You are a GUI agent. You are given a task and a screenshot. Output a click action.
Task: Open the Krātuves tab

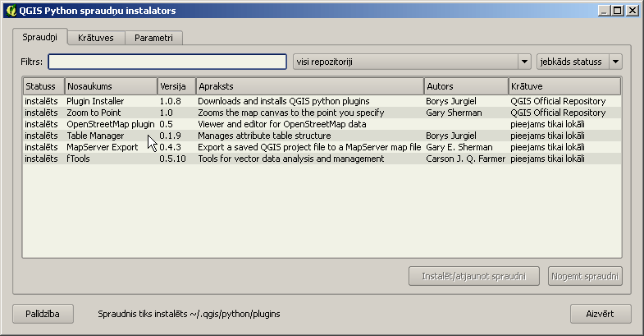click(x=96, y=38)
